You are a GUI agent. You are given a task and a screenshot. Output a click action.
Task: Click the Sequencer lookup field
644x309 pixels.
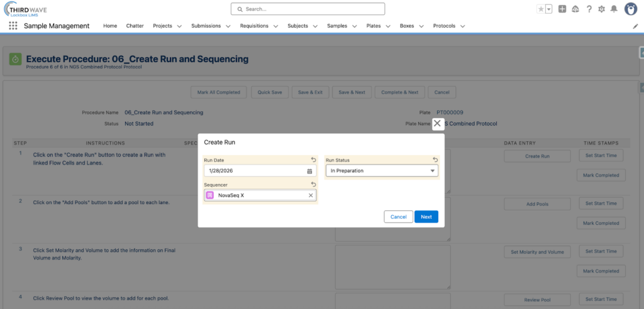[260, 195]
